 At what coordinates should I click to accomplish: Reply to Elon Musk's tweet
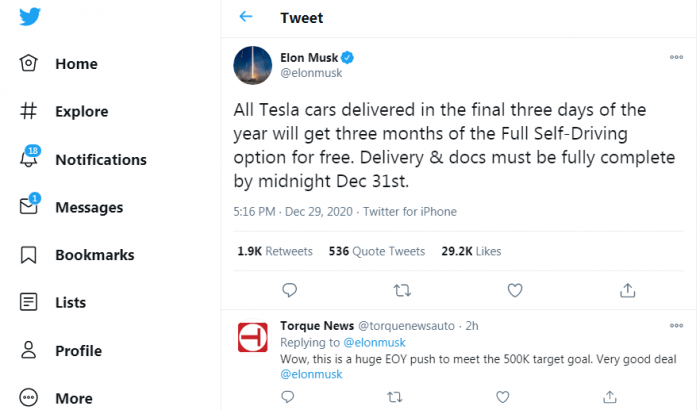point(289,290)
